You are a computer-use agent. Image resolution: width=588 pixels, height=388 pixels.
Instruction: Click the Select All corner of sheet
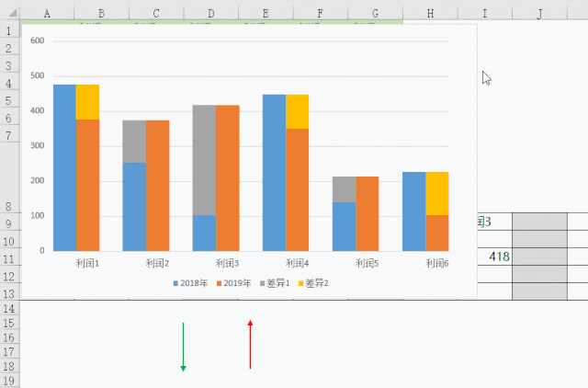(x=9, y=14)
